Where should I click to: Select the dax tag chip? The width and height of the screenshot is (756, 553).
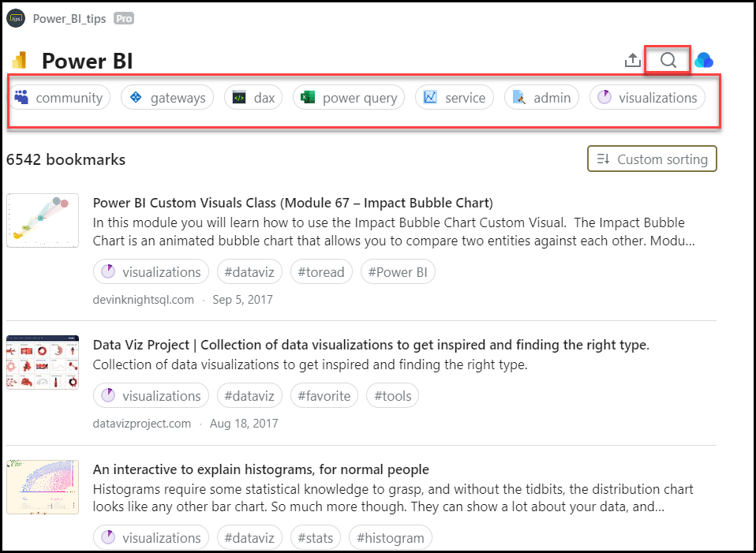(253, 98)
